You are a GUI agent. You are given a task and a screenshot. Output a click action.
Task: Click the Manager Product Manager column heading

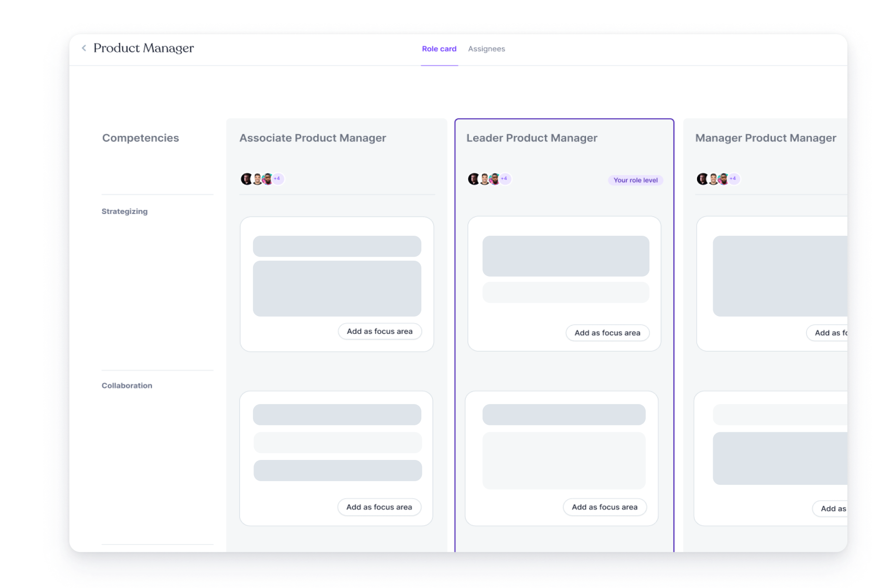[766, 138]
